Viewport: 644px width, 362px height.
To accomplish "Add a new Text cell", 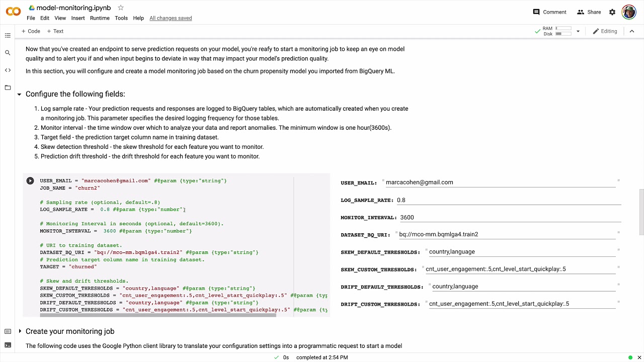I will point(55,31).
